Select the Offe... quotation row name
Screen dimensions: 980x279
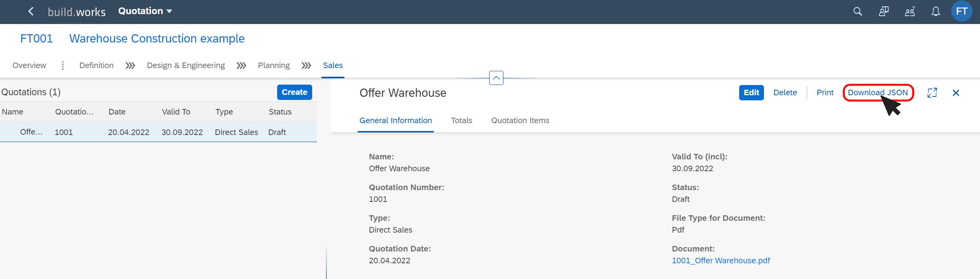tap(31, 132)
